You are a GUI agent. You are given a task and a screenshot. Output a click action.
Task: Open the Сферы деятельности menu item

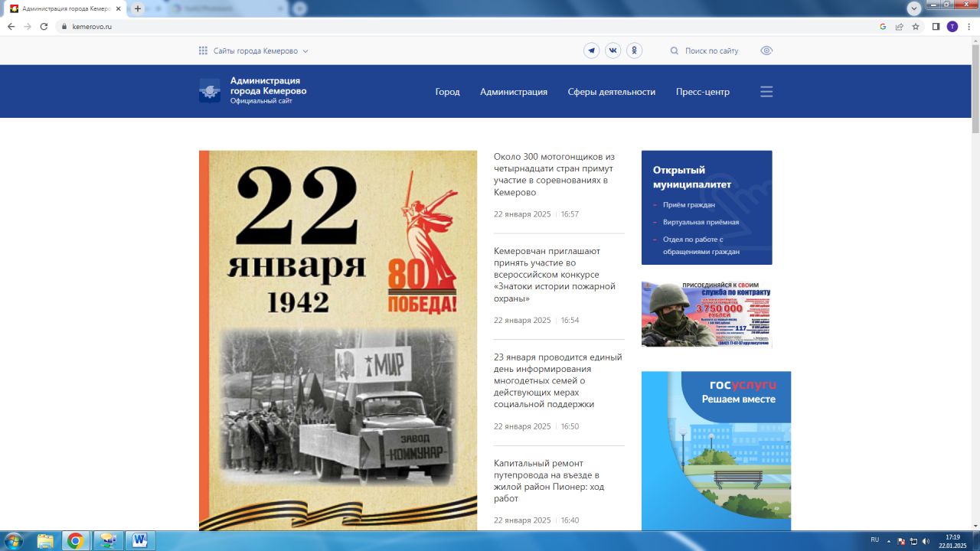tap(612, 92)
